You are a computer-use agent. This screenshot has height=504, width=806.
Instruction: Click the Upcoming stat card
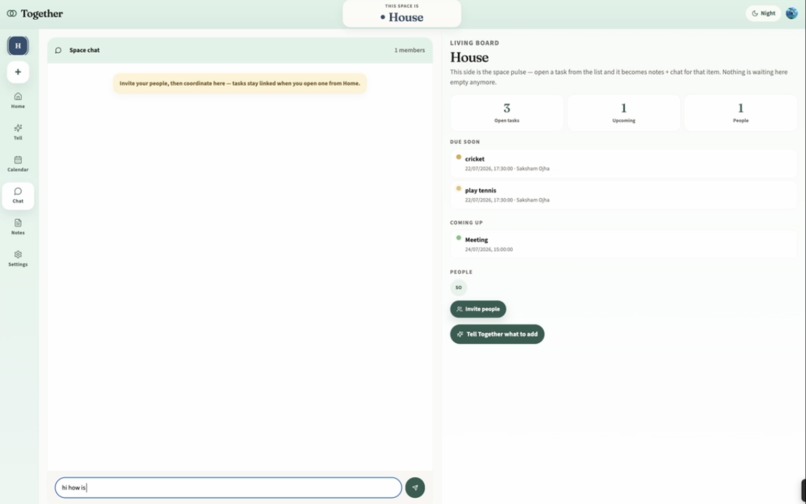pyautogui.click(x=624, y=113)
